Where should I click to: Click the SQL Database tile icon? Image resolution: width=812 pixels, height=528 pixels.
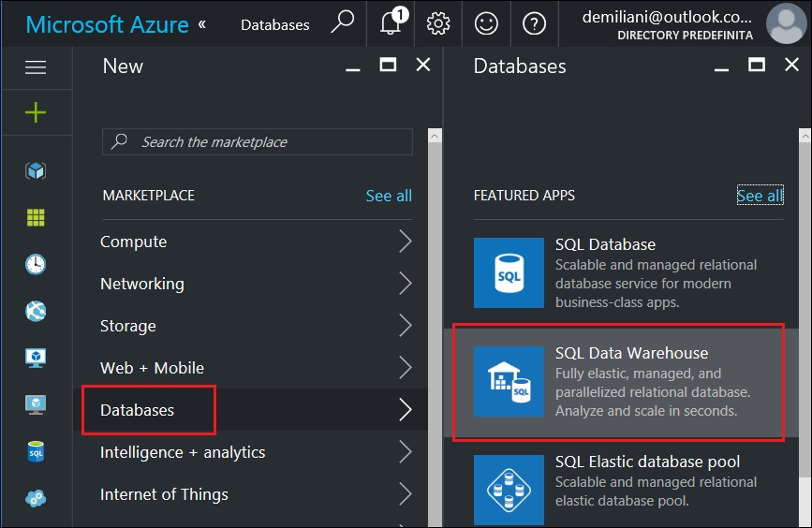(509, 272)
